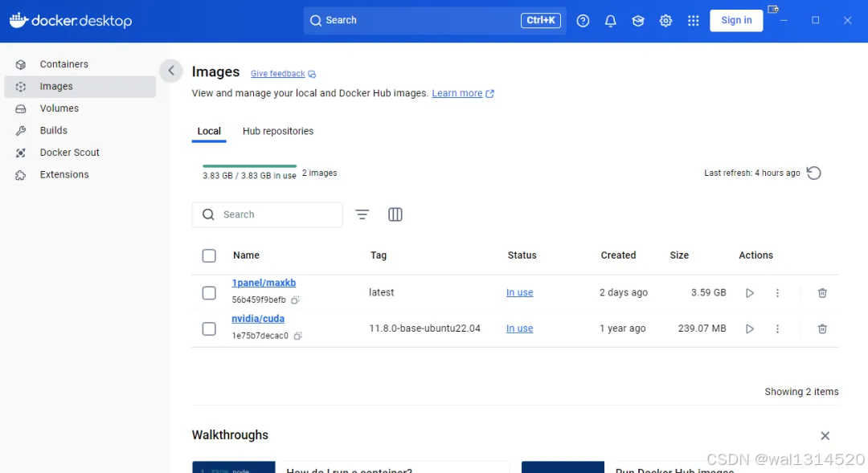Delete the nvidia/cuda image

point(823,328)
